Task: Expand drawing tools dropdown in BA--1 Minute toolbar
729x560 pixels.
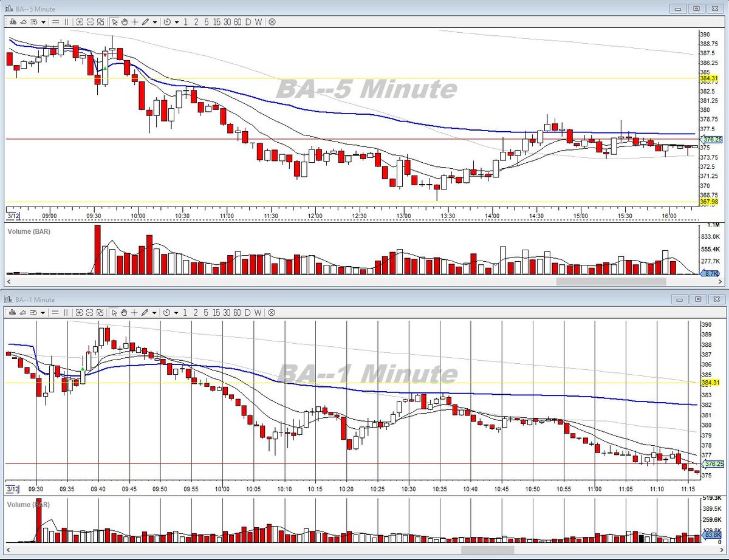Action: pyautogui.click(x=155, y=312)
